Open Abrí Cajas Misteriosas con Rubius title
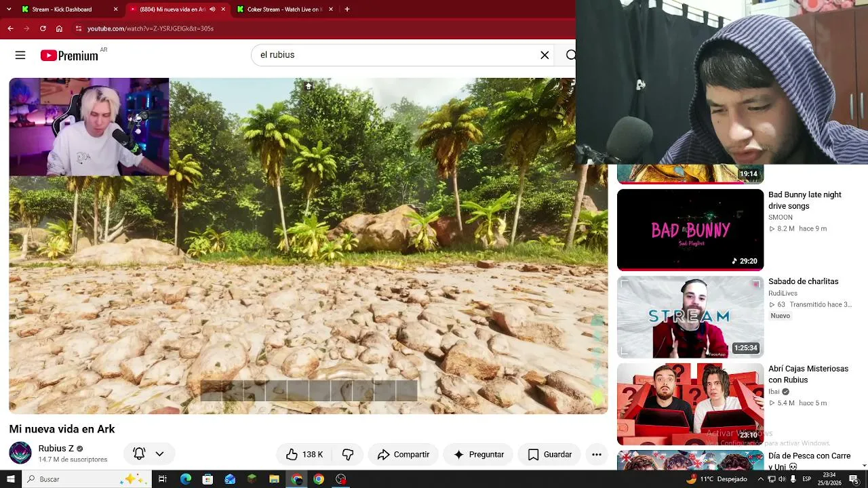The height and width of the screenshot is (488, 868). pos(808,374)
